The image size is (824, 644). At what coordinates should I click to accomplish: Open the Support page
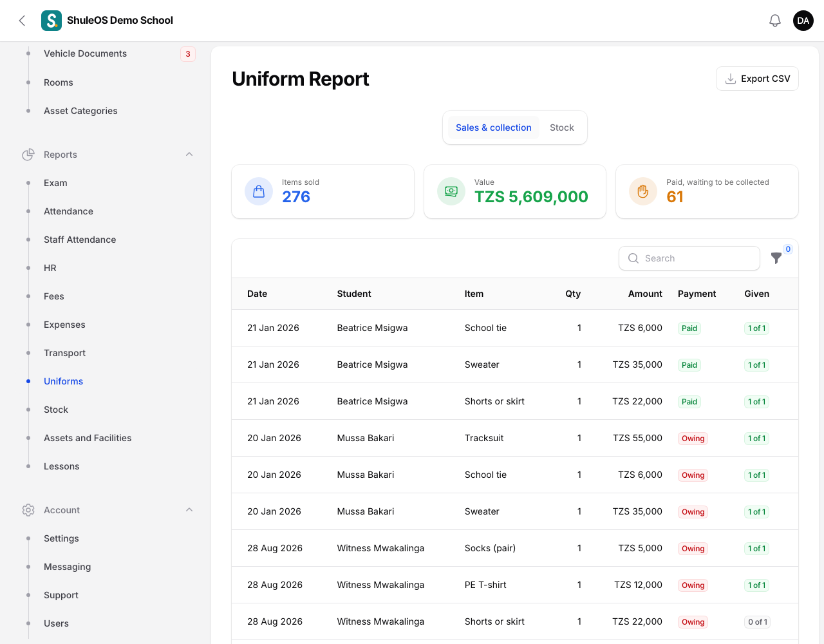pos(61,595)
